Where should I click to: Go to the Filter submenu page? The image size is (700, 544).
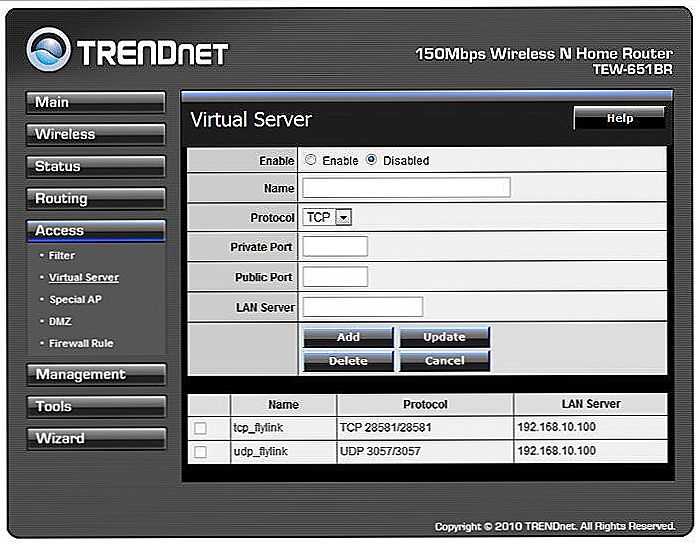pos(62,256)
